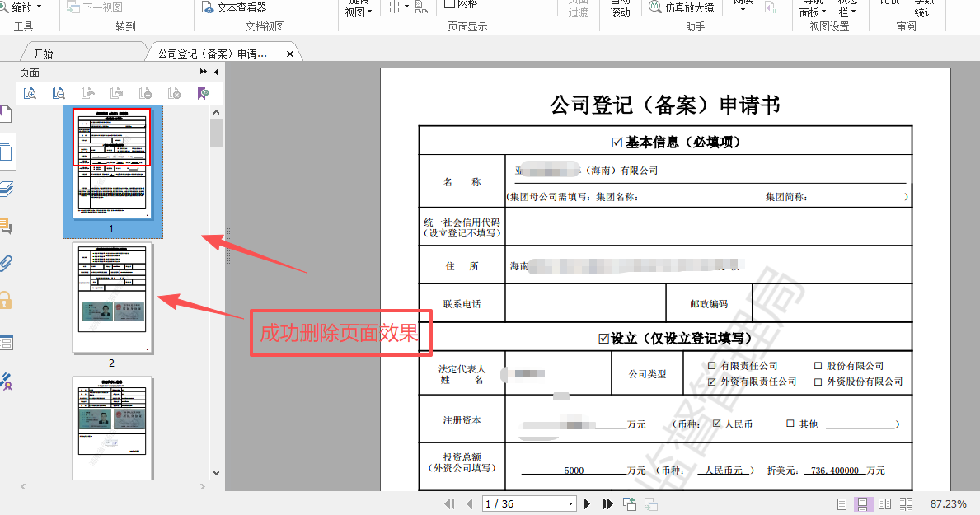This screenshot has width=980, height=515.
Task: Open 状态栏 status bar dropdown
Action: pos(847,9)
